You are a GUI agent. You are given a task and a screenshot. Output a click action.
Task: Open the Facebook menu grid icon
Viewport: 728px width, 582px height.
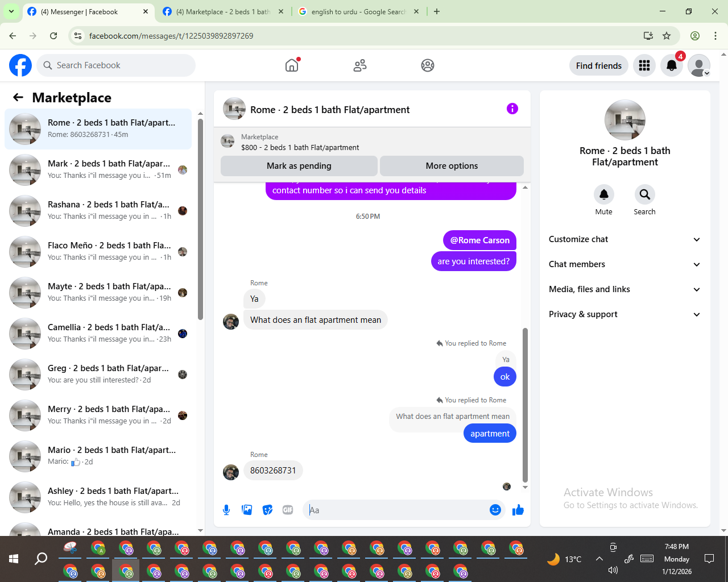(x=644, y=66)
